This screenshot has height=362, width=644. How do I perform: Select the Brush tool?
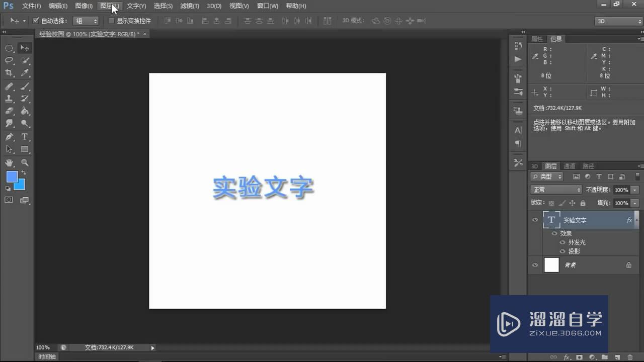[x=25, y=86]
